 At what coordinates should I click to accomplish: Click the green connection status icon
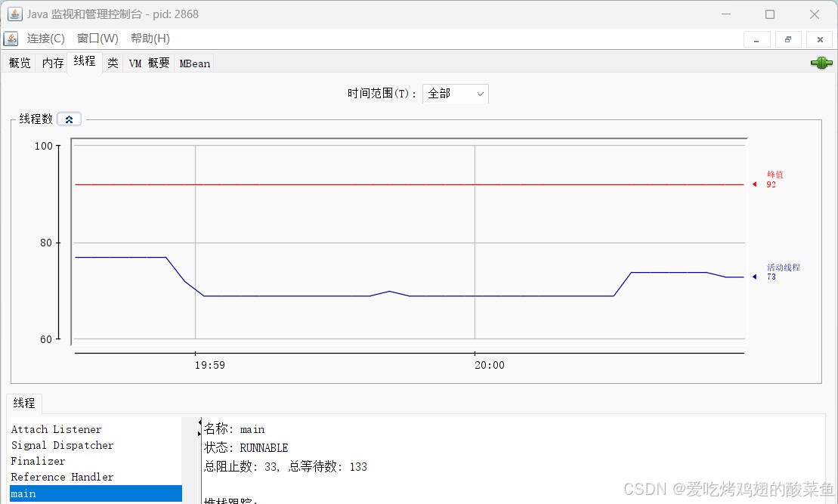pos(821,63)
